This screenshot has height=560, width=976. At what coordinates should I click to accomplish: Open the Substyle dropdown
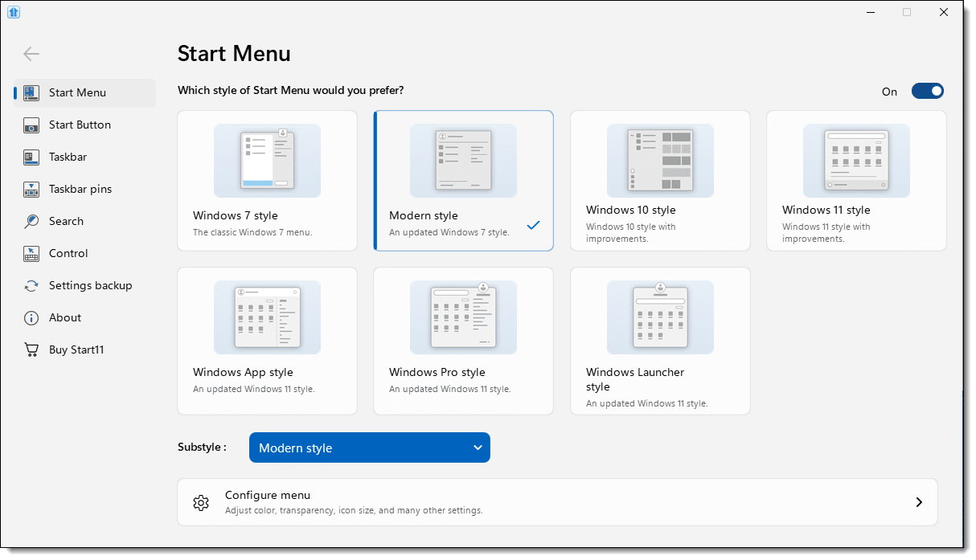coord(370,448)
